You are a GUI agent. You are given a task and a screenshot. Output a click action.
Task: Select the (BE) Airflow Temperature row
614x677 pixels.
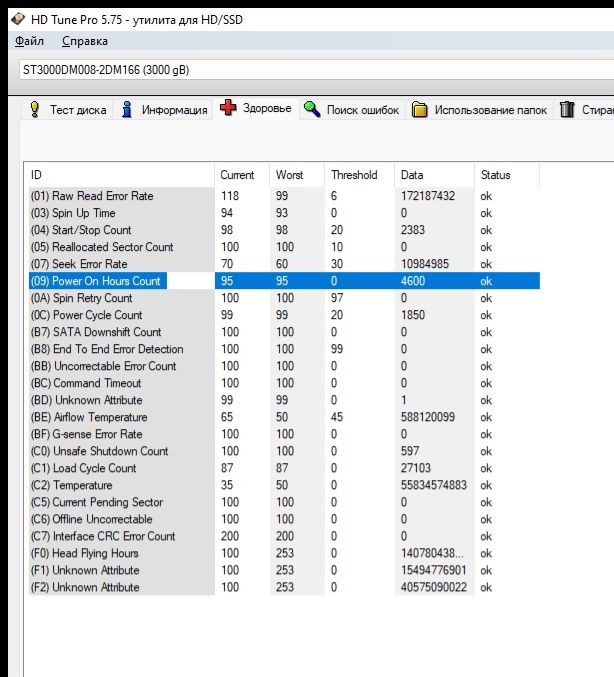click(284, 417)
